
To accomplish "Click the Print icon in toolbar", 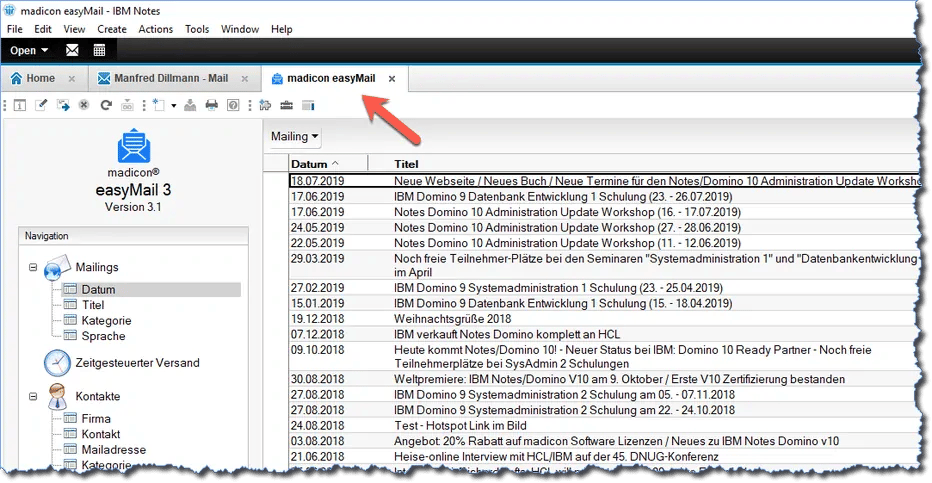I will 212,105.
